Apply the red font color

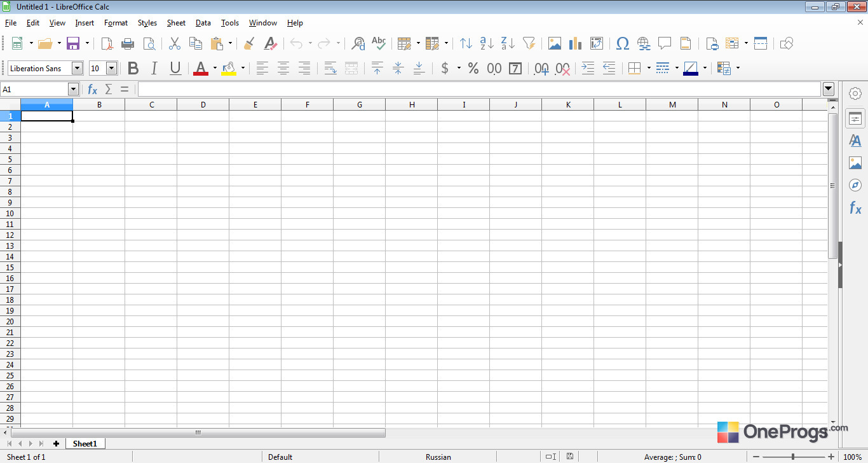coord(201,68)
